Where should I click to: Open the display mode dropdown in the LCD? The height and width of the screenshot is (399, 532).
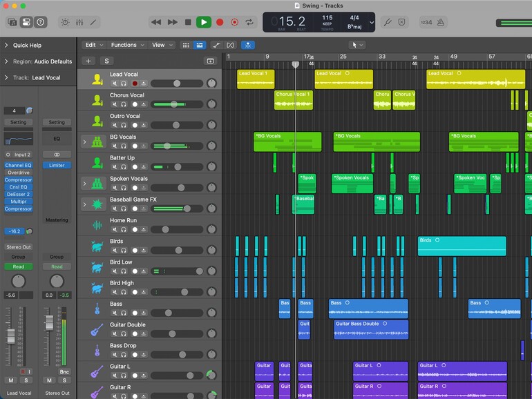coord(372,23)
